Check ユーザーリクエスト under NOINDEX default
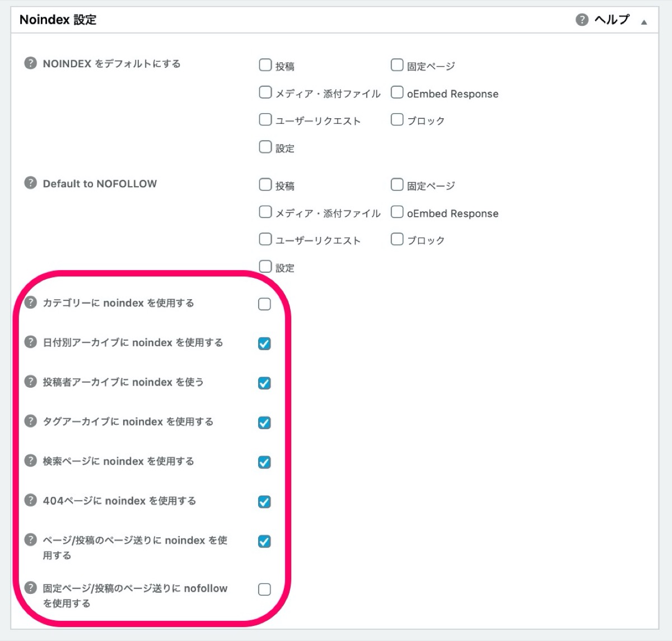The width and height of the screenshot is (672, 641). (x=265, y=119)
